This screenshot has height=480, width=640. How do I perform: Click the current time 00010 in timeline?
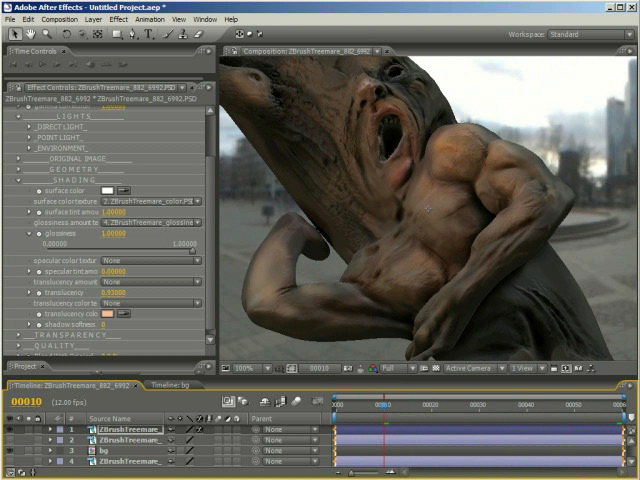(x=27, y=402)
